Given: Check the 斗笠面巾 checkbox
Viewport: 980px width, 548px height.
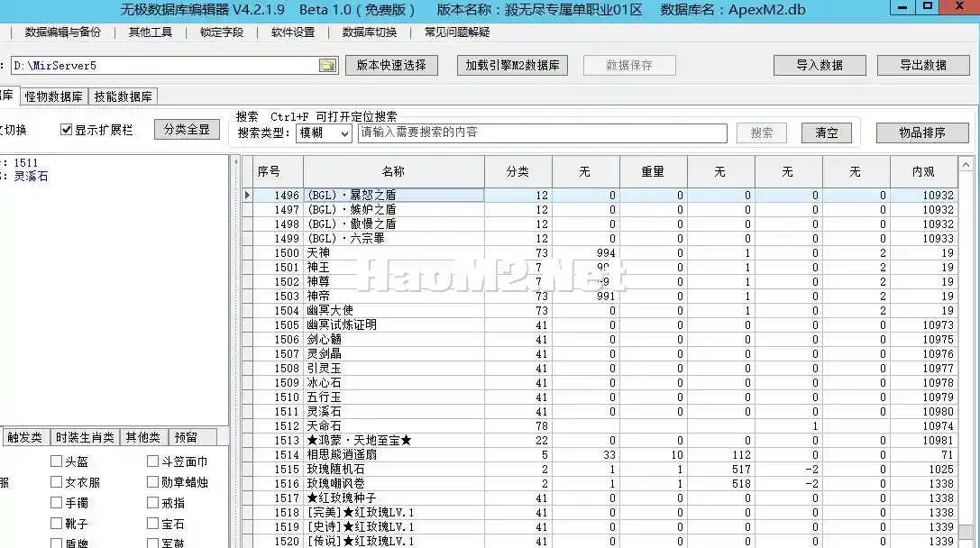Looking at the screenshot, I should click(x=152, y=461).
